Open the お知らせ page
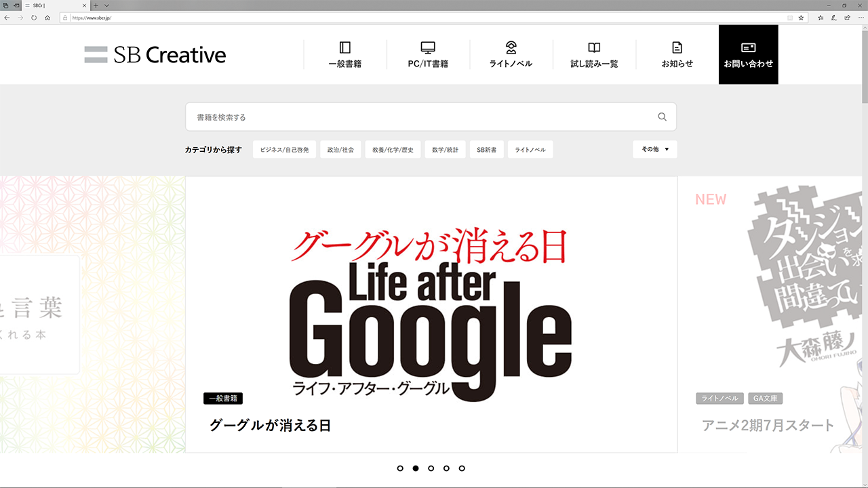 click(677, 55)
